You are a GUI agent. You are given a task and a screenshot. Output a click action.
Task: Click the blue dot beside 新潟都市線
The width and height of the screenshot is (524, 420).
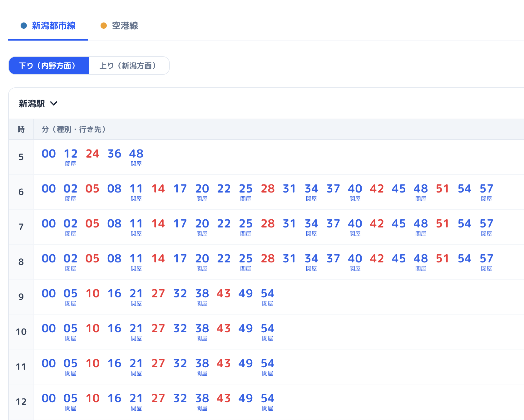click(x=24, y=26)
